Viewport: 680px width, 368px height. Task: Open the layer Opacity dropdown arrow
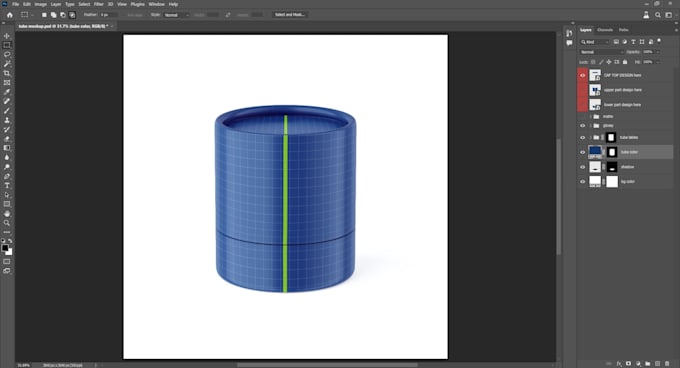click(x=657, y=52)
